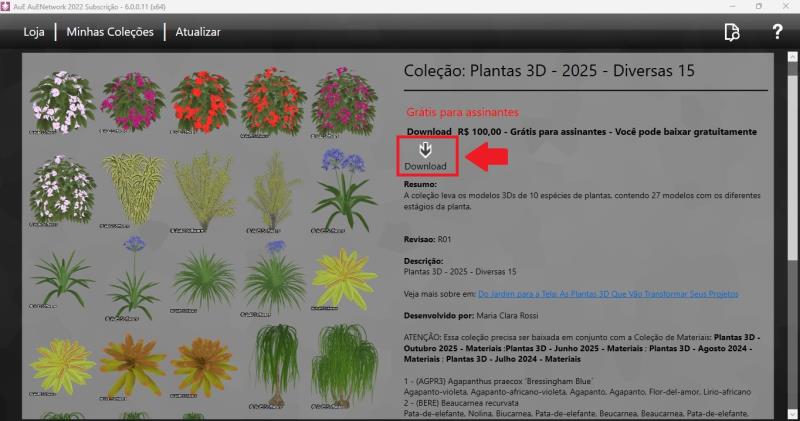Click the download arrow icon
The width and height of the screenshot is (800, 421).
[x=425, y=148]
